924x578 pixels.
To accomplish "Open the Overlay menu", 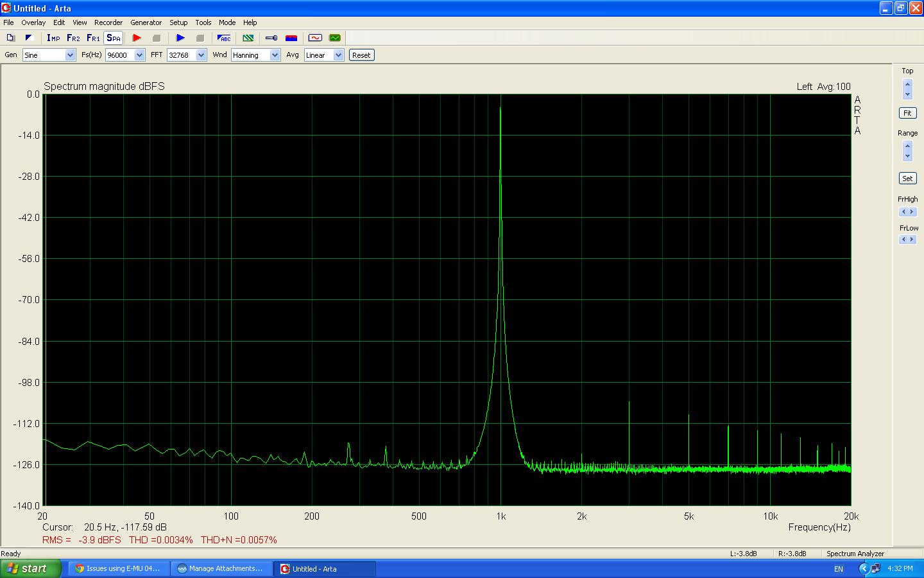I will coord(33,22).
